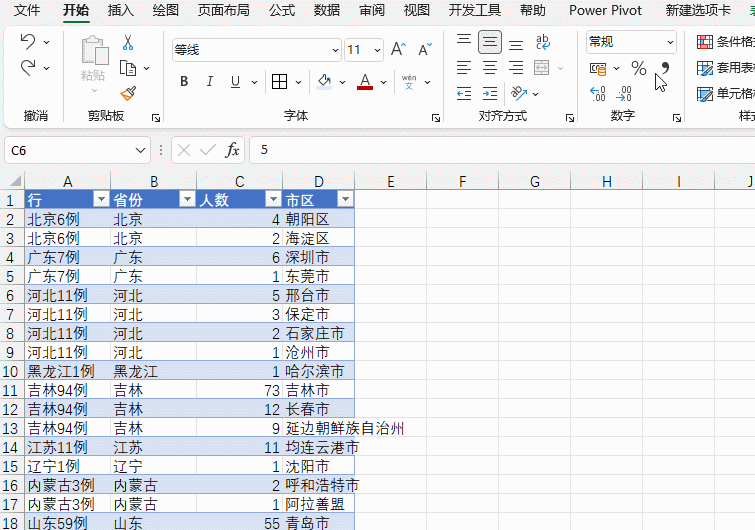The image size is (755, 530).
Task: Decrease font size with smaller A
Action: [425, 49]
